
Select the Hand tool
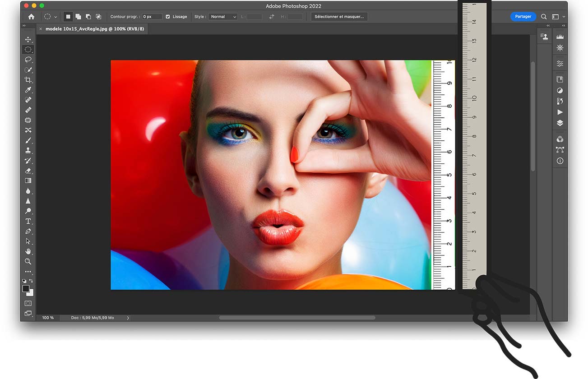(28, 251)
